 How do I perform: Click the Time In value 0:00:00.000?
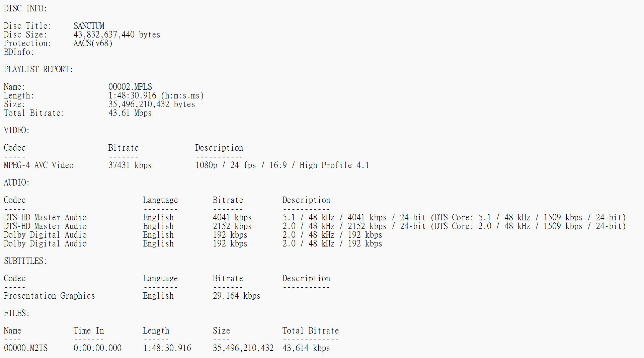[98, 348]
